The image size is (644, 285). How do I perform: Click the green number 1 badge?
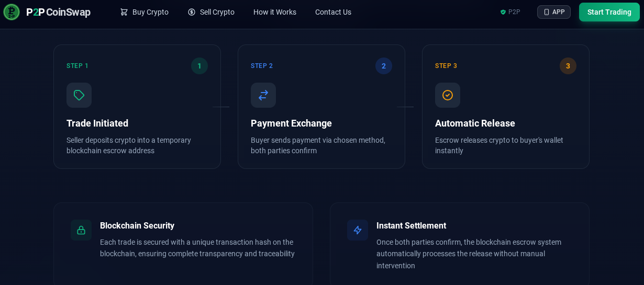coord(199,66)
